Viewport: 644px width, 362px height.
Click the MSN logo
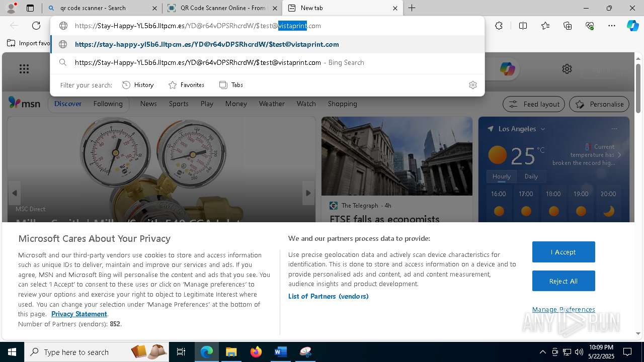coord(24,103)
